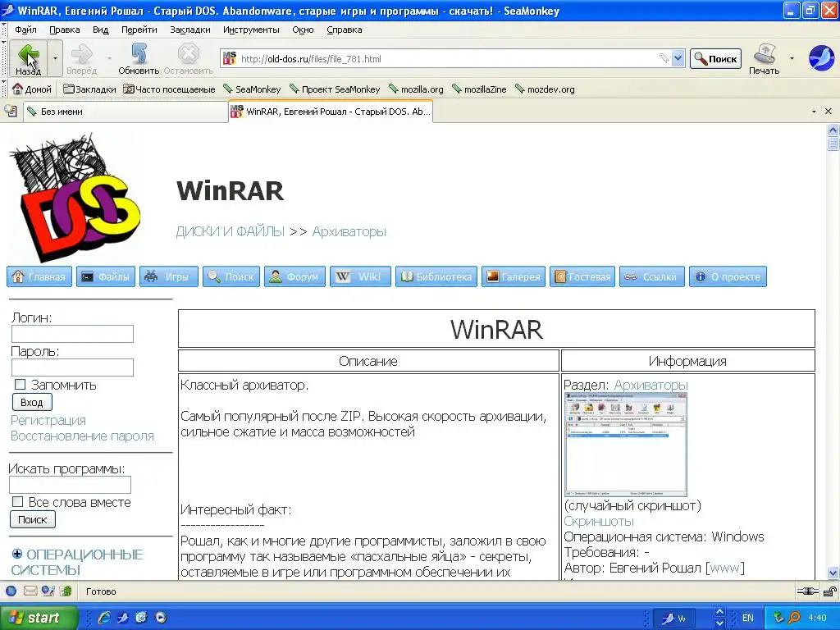
Task: Open the Инструменты menu
Action: (x=251, y=30)
